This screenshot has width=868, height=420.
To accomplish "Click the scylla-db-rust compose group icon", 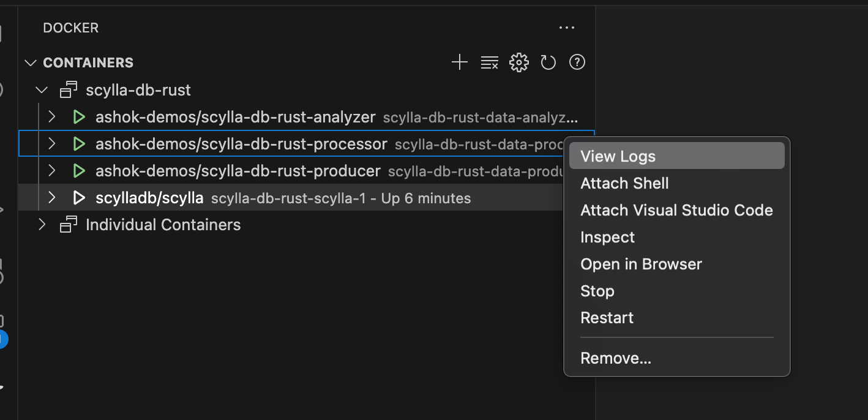I will [x=69, y=90].
